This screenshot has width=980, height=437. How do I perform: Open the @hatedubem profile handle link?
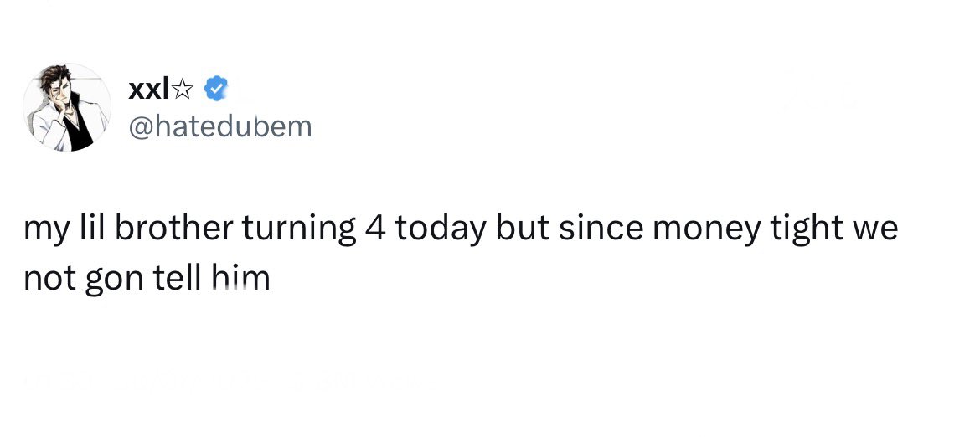click(x=220, y=126)
